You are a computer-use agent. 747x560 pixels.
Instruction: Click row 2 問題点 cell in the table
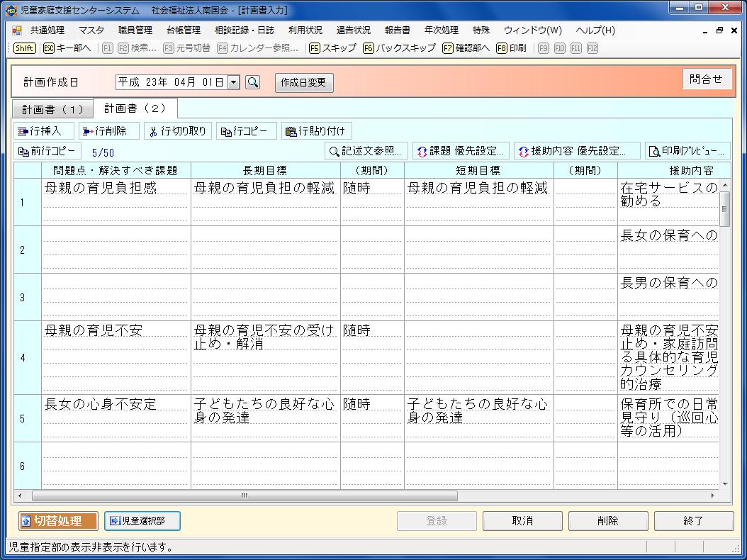(116, 250)
